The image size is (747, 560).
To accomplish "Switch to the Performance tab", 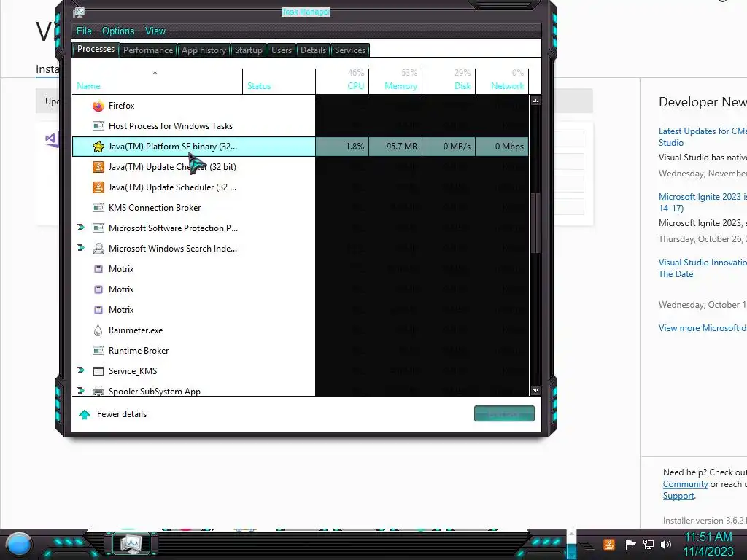I will [148, 50].
